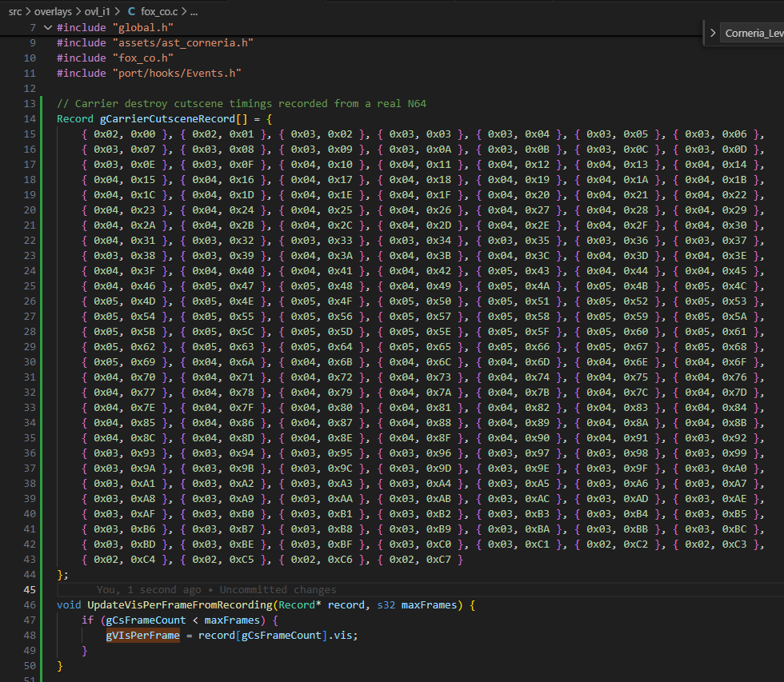
Task: Select line number 45 in the gutter
Action: pyautogui.click(x=30, y=589)
